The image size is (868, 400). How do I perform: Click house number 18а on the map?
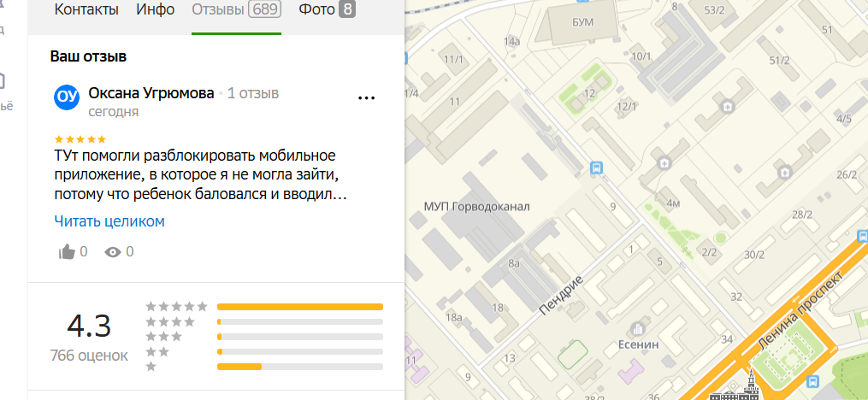point(453,317)
